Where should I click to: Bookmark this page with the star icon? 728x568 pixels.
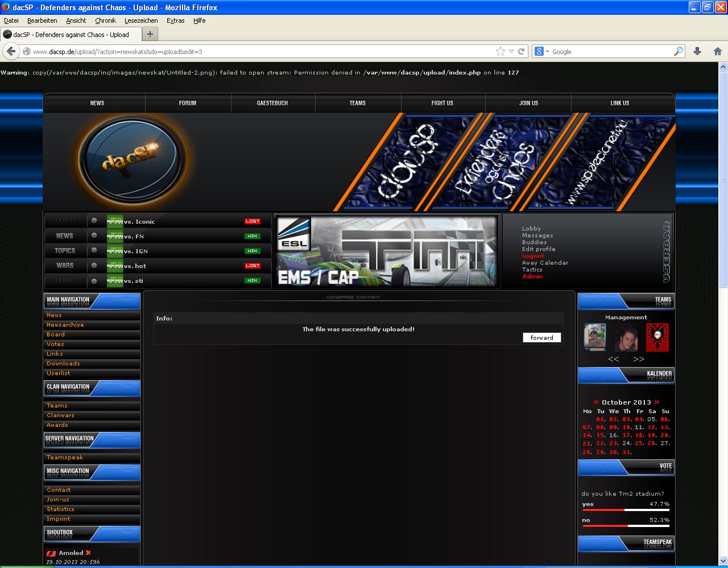[x=500, y=51]
